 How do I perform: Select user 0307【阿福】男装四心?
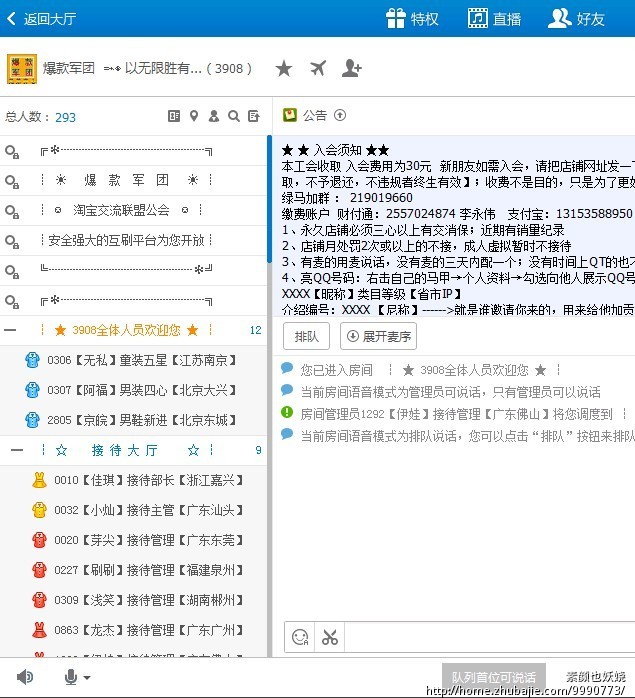tap(134, 390)
